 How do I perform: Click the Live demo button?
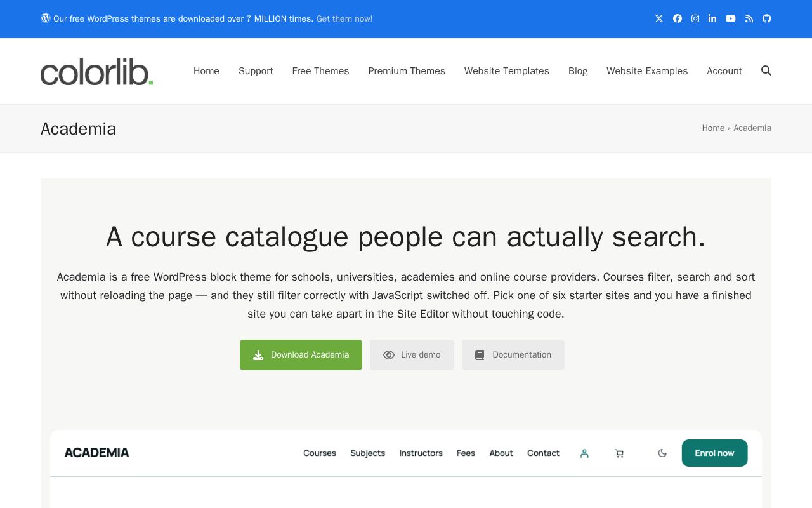(412, 355)
